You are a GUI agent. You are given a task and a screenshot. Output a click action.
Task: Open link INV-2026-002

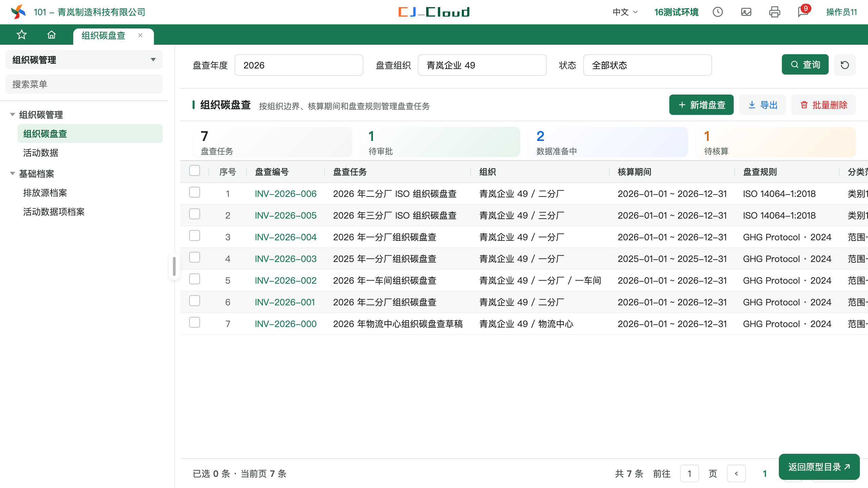285,281
